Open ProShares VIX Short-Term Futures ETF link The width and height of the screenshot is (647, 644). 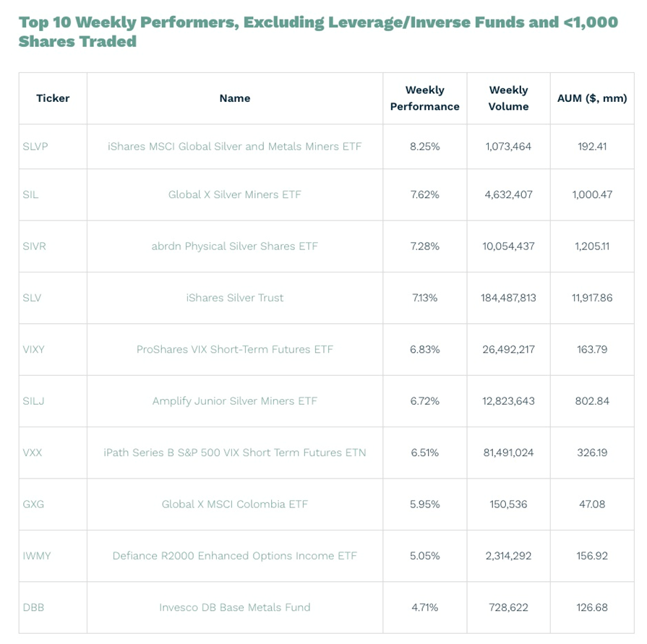(x=234, y=349)
